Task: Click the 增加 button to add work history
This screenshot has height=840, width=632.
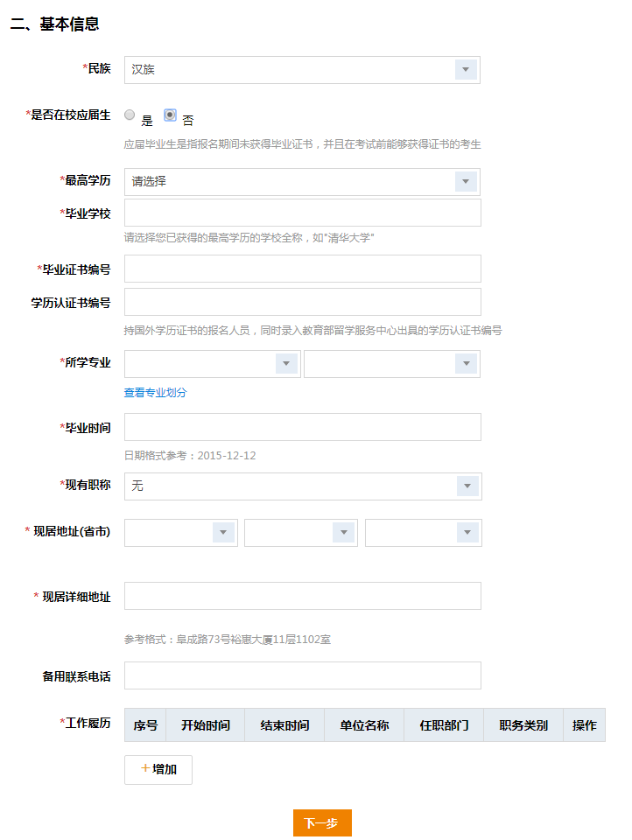Action: 158,769
